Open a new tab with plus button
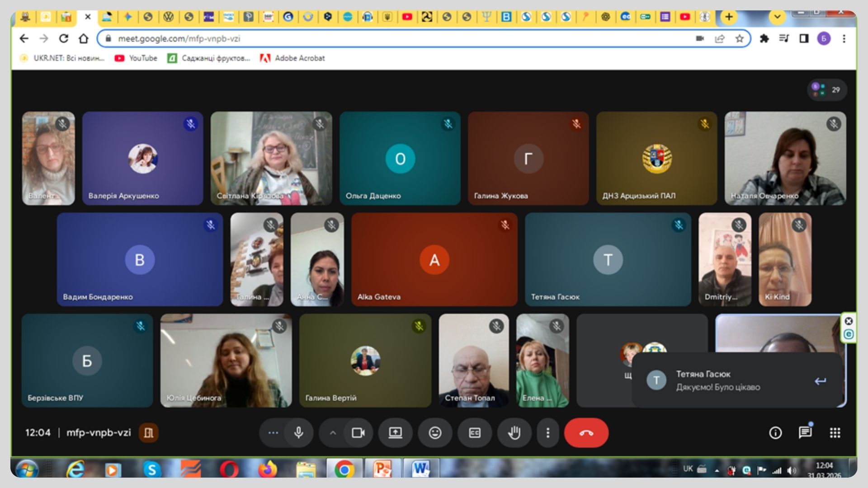The height and width of the screenshot is (488, 868). coord(729,17)
